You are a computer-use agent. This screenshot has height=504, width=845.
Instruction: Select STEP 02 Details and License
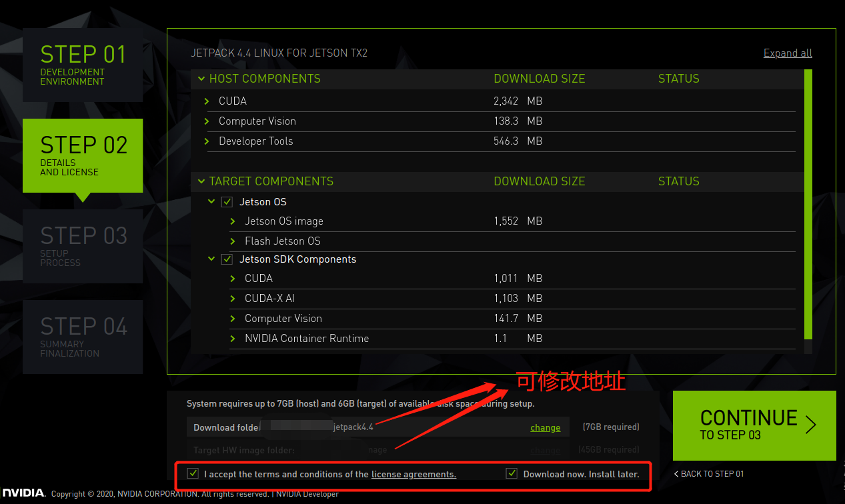click(x=83, y=156)
